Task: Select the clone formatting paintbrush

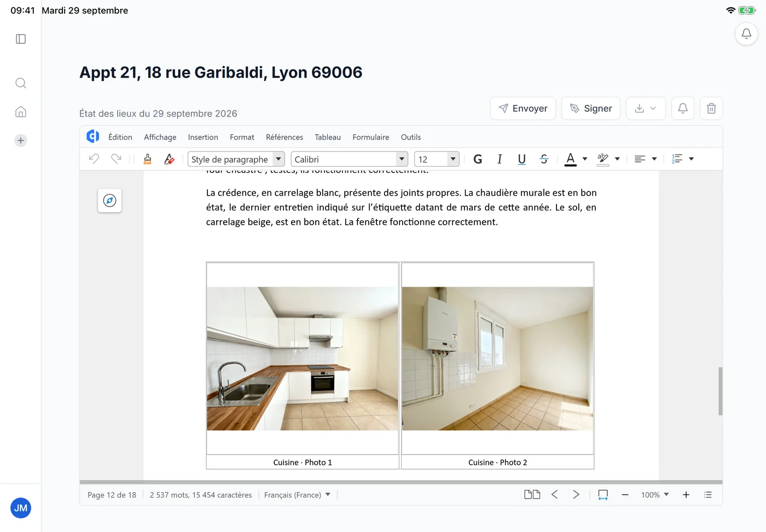Action: (x=147, y=159)
